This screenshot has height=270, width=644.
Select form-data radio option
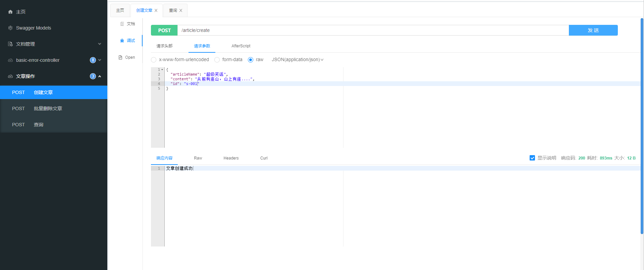217,60
